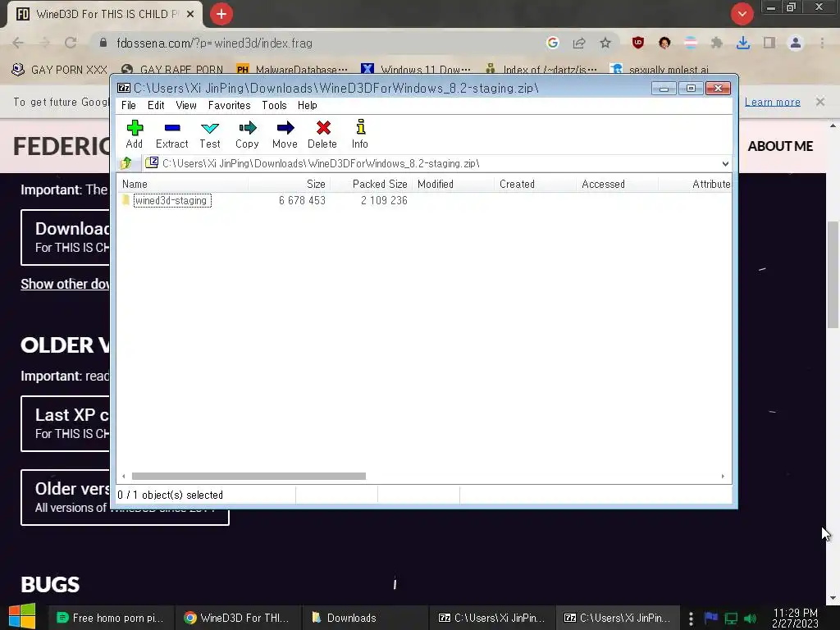
Task: Click the share page icon in the address bar
Action: point(579,43)
